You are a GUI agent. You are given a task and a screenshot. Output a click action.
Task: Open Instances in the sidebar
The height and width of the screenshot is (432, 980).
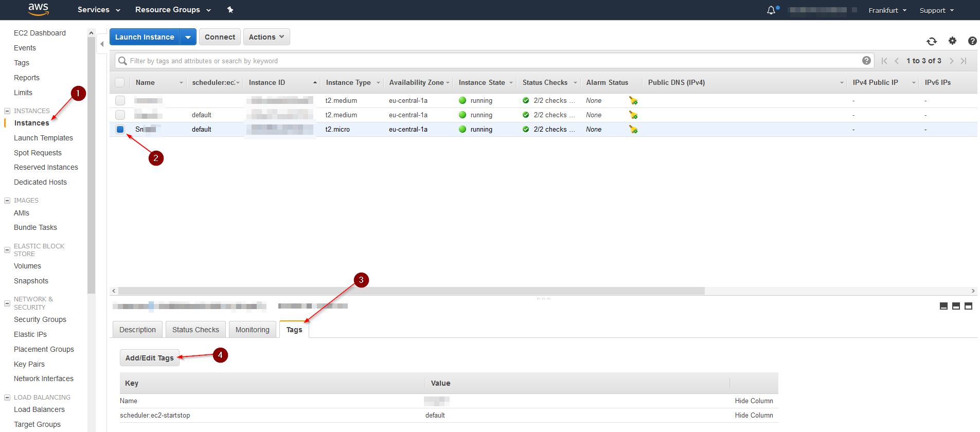pos(32,123)
